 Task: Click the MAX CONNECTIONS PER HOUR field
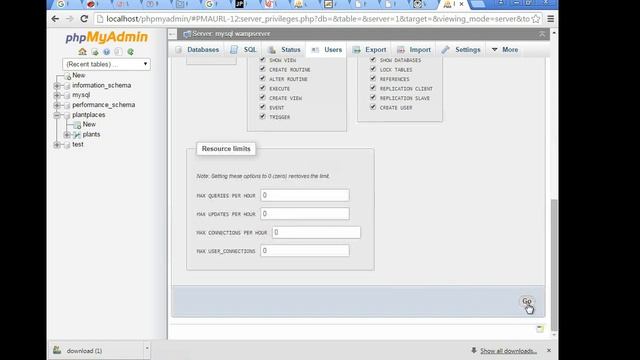tap(316, 232)
